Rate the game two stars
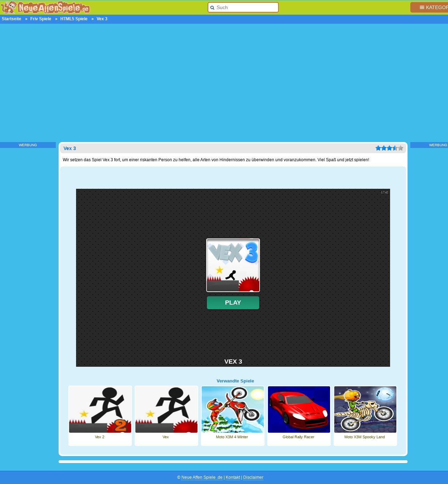This screenshot has height=484, width=448. point(384,148)
